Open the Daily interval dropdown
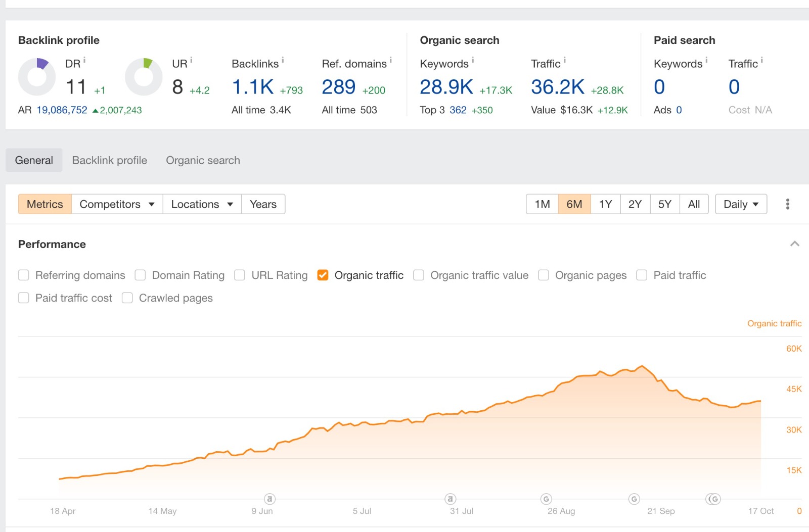 (x=741, y=204)
